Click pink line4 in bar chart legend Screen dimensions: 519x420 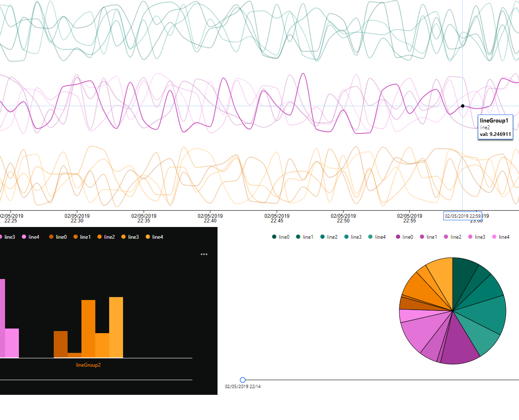point(30,237)
